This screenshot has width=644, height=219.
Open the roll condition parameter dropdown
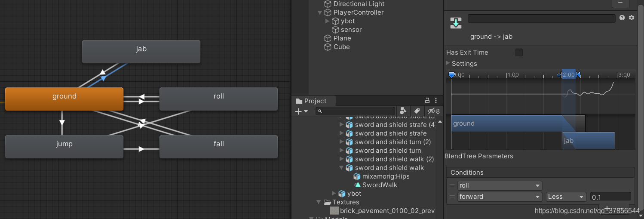coord(500,185)
